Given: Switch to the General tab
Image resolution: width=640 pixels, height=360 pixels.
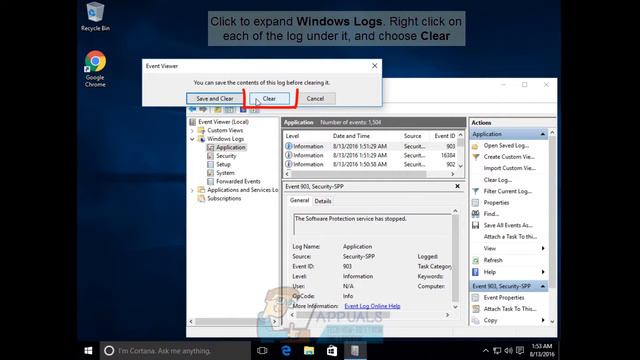Looking at the screenshot, I should click(x=299, y=200).
